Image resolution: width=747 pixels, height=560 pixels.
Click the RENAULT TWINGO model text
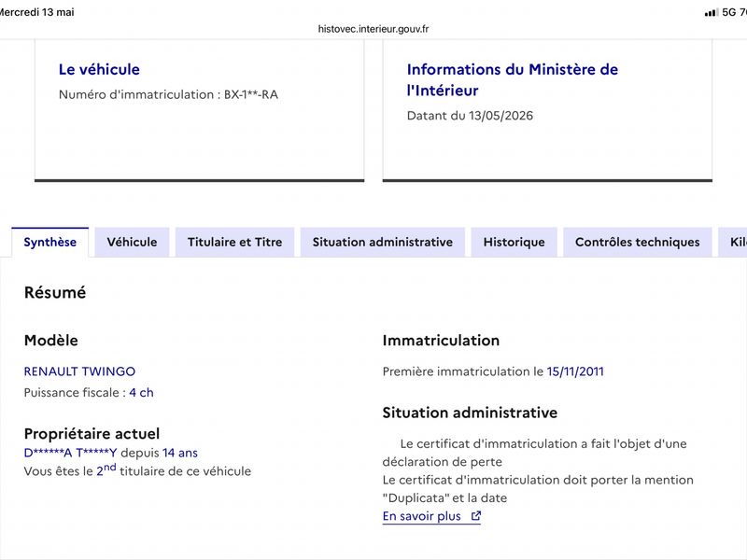[79, 371]
